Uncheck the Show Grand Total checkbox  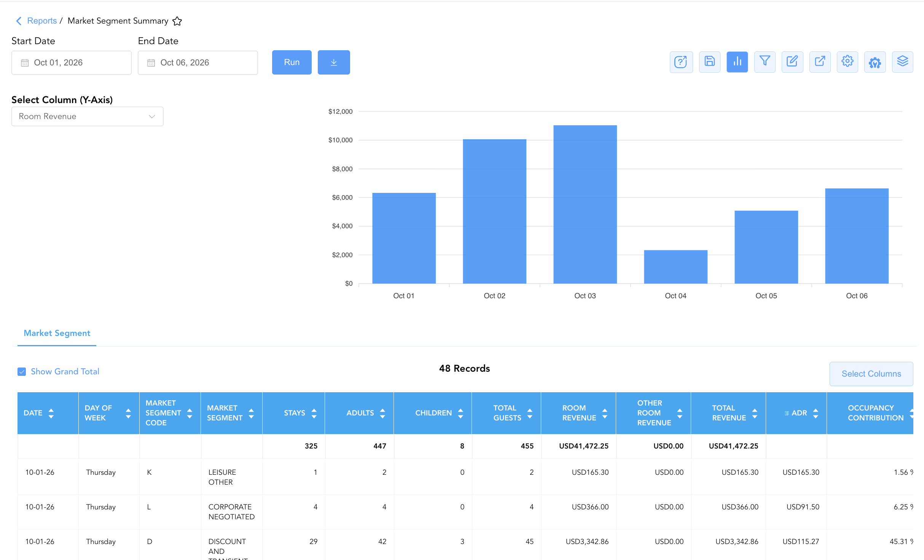pyautogui.click(x=22, y=372)
